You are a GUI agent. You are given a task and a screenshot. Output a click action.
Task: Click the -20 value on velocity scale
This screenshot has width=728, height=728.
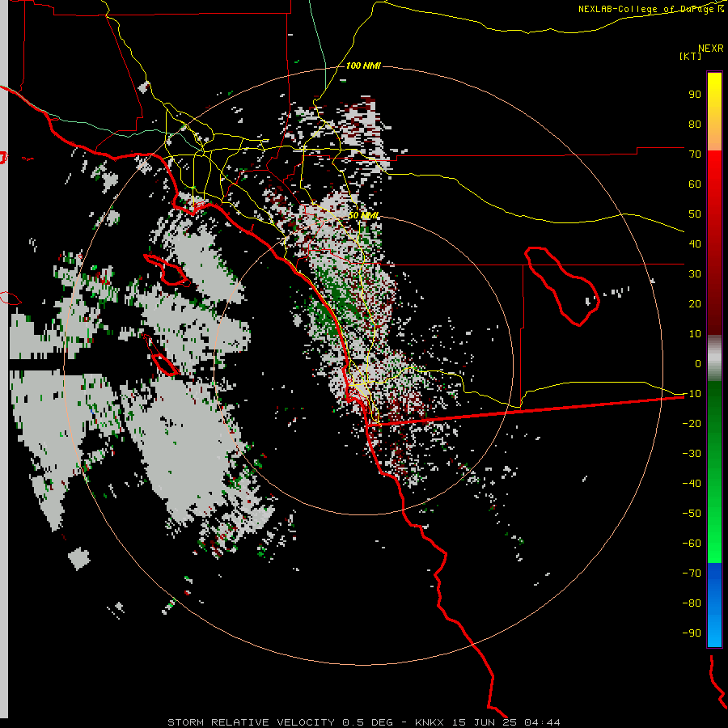(x=692, y=423)
